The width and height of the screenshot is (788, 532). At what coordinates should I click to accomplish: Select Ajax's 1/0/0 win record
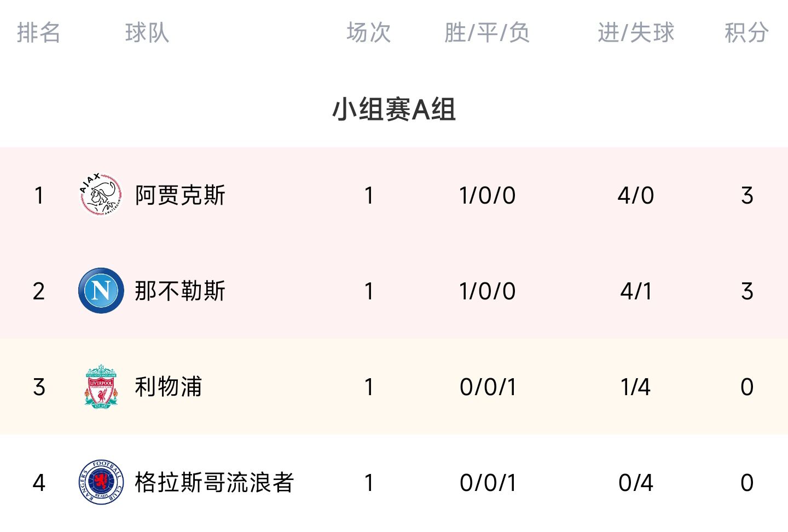[x=487, y=195]
